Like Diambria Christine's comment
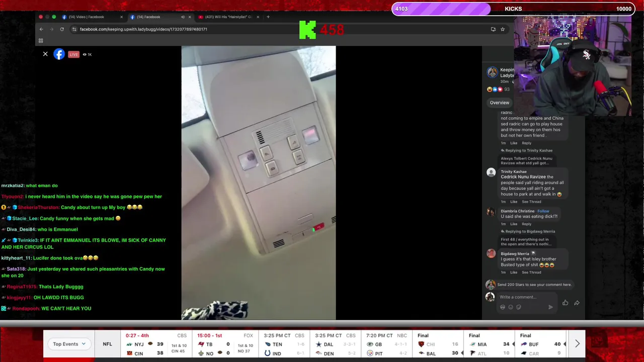644x362 pixels. point(514,224)
